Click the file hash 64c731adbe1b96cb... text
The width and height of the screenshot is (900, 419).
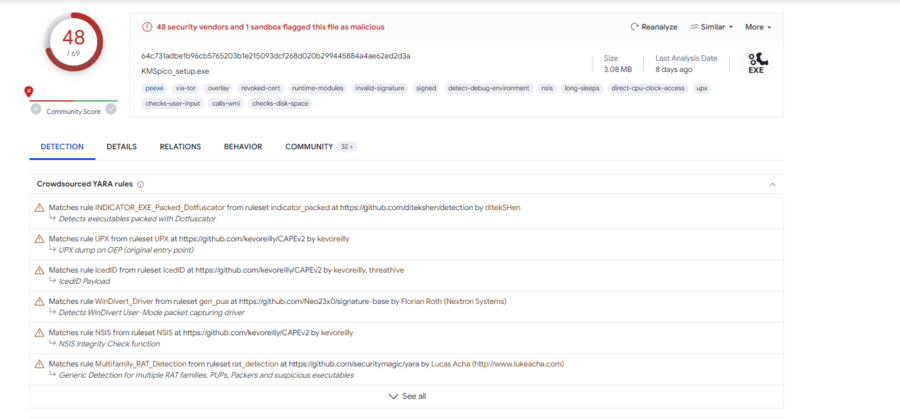click(276, 56)
